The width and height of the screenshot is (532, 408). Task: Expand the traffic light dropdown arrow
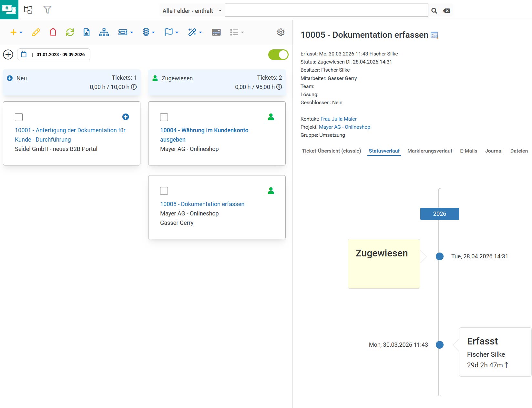pos(153,33)
